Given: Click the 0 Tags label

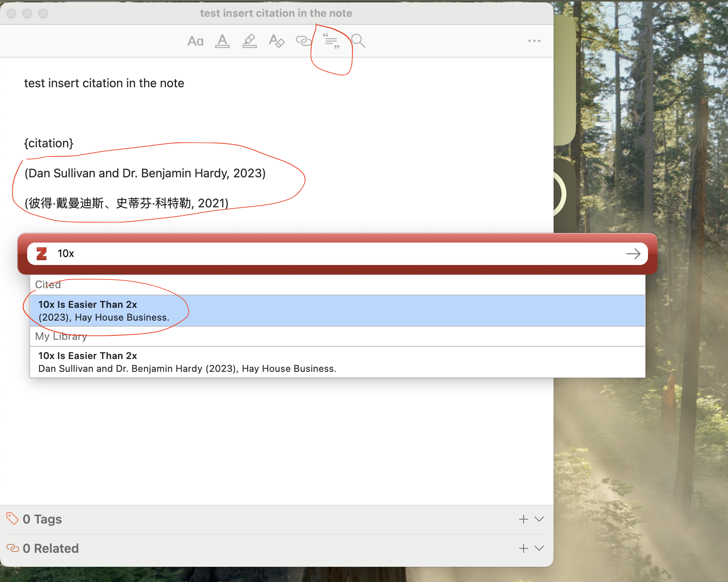Looking at the screenshot, I should click(x=42, y=519).
